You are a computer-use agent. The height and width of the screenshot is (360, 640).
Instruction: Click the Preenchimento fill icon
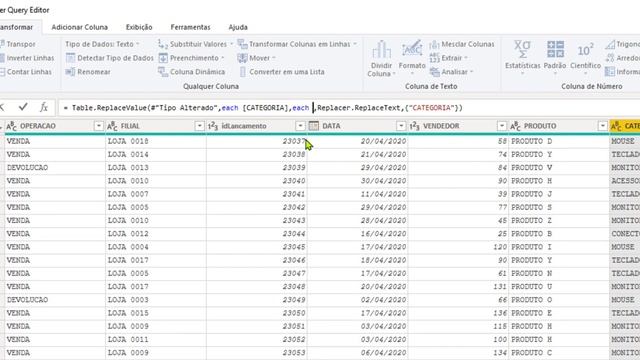(x=163, y=58)
